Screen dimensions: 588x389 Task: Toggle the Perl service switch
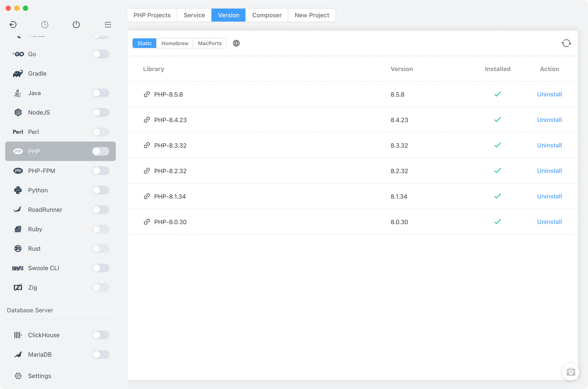[100, 132]
